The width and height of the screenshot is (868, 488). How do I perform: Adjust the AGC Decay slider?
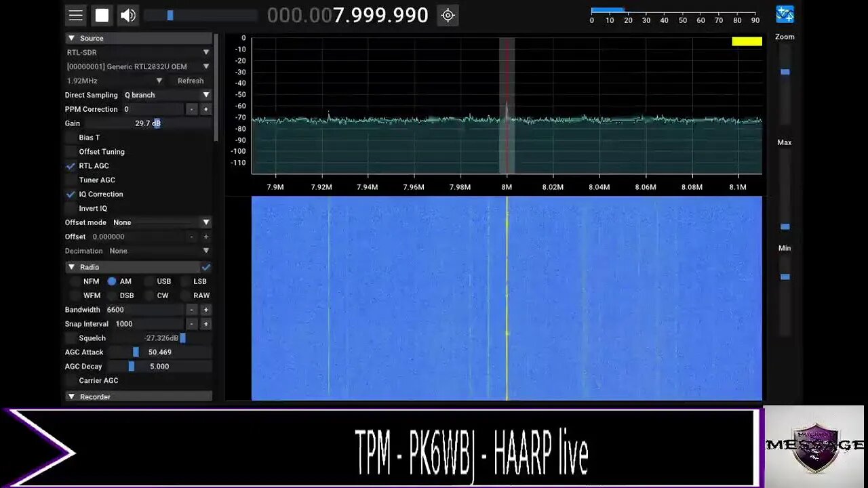[x=160, y=367]
